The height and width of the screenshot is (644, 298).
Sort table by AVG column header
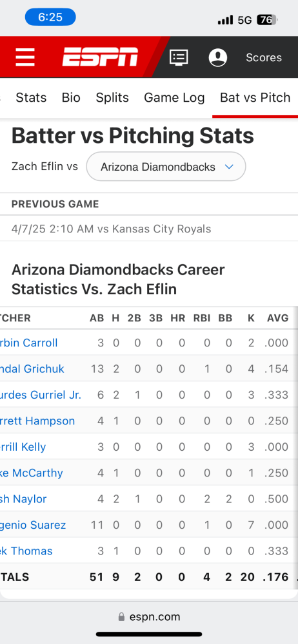click(277, 318)
